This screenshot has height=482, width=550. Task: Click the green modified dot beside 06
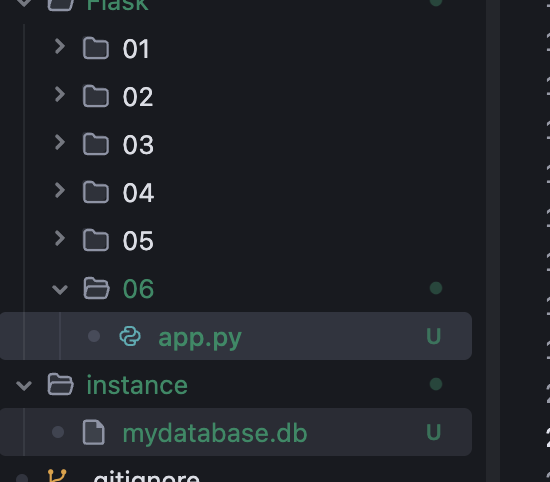click(x=436, y=288)
